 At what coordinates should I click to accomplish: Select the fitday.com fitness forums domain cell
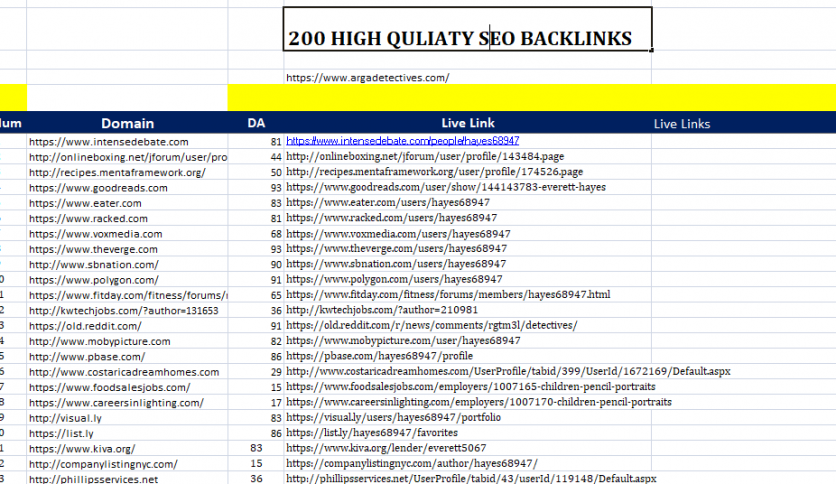(x=128, y=295)
